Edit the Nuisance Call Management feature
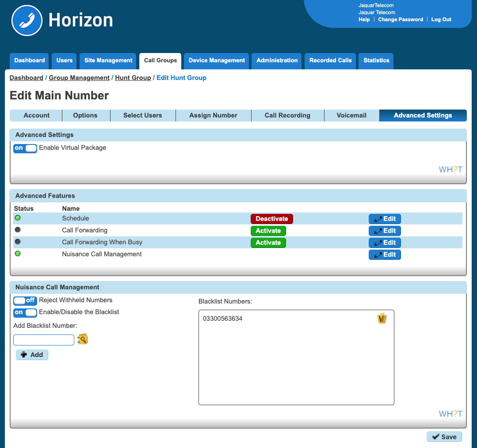477x448 pixels. [385, 254]
